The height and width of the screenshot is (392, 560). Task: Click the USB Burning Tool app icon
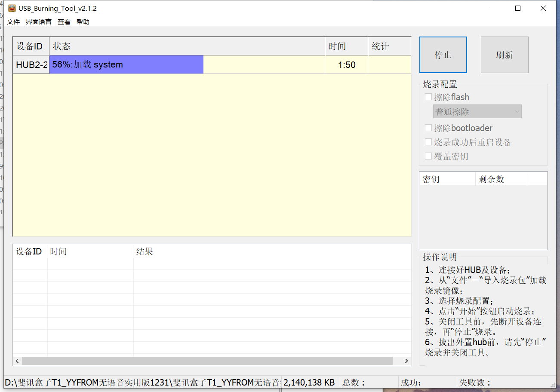coord(12,8)
